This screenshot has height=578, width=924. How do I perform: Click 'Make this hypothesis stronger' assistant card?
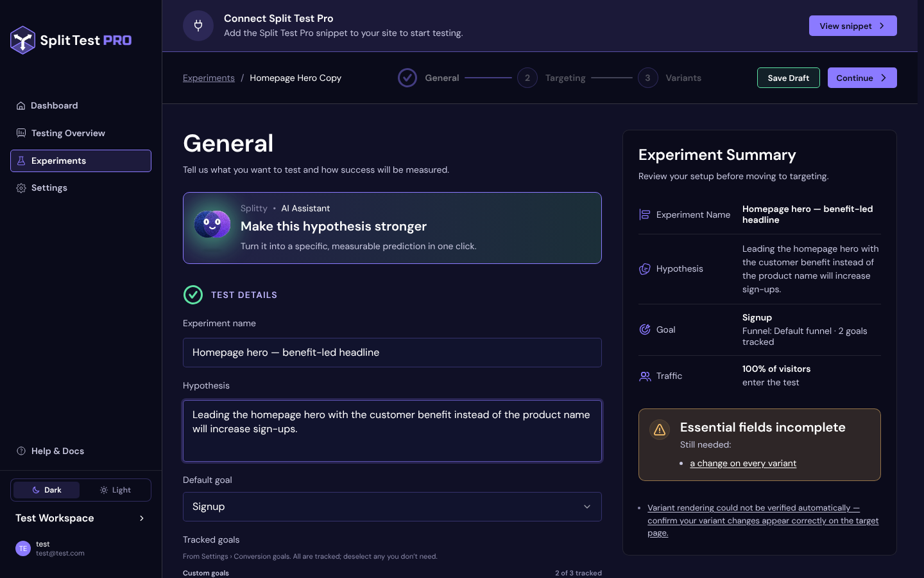(x=392, y=228)
